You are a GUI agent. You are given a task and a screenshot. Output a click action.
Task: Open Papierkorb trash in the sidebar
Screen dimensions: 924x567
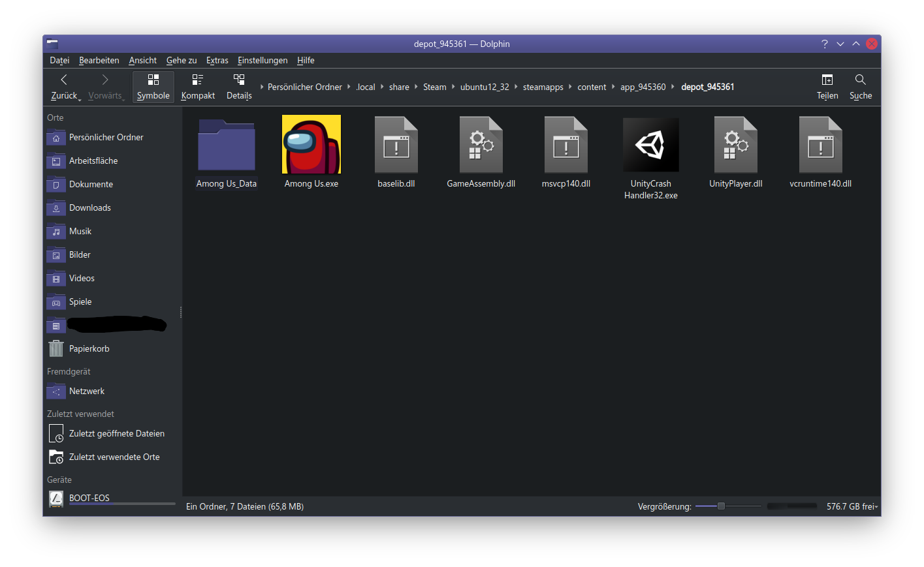[112, 349]
